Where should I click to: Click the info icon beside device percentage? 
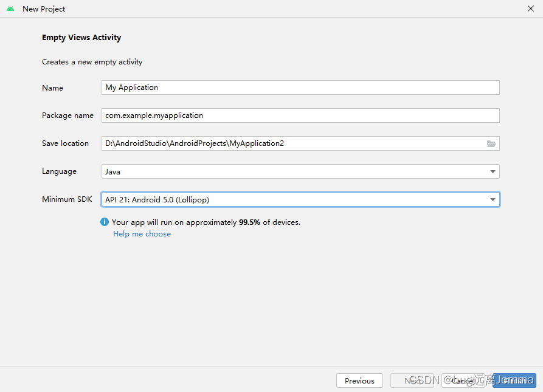(x=104, y=222)
